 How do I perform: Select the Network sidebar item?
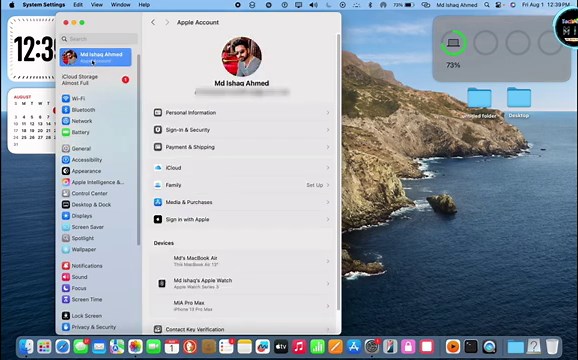[x=77, y=121]
